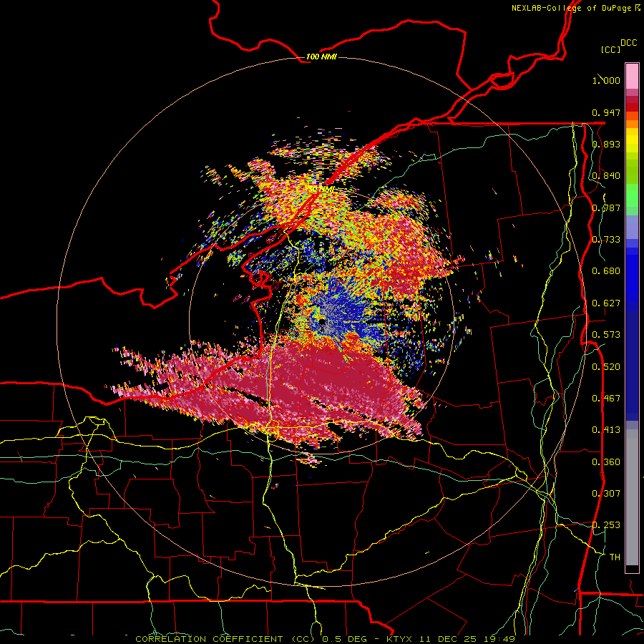This screenshot has height=644, width=644.
Task: Click the 0.840 color scale value
Action: (x=606, y=176)
